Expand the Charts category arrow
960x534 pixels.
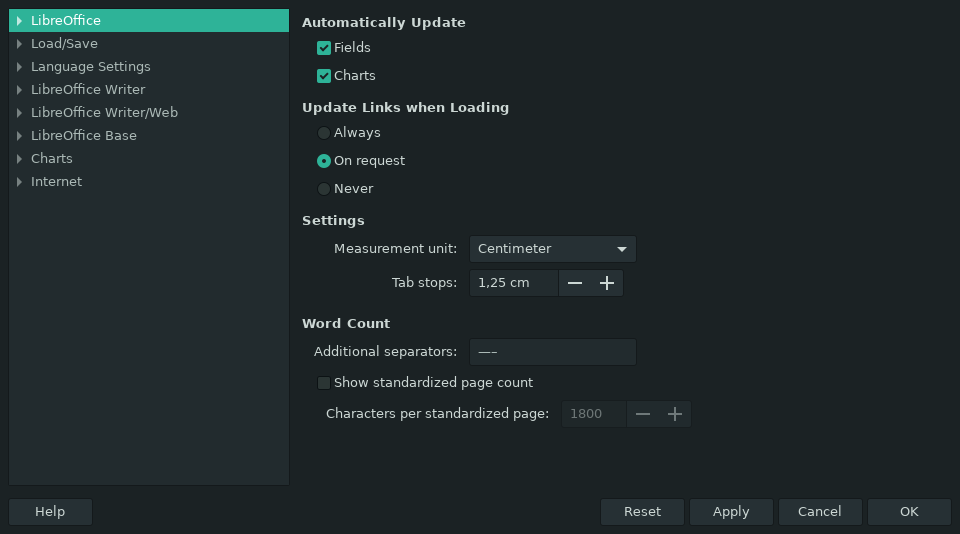tap(19, 159)
